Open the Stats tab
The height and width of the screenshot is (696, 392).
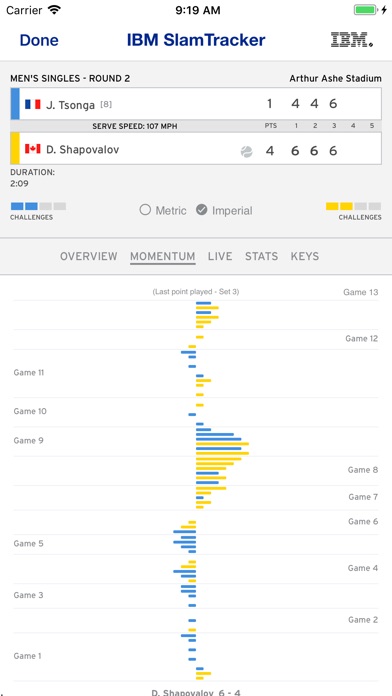(261, 256)
